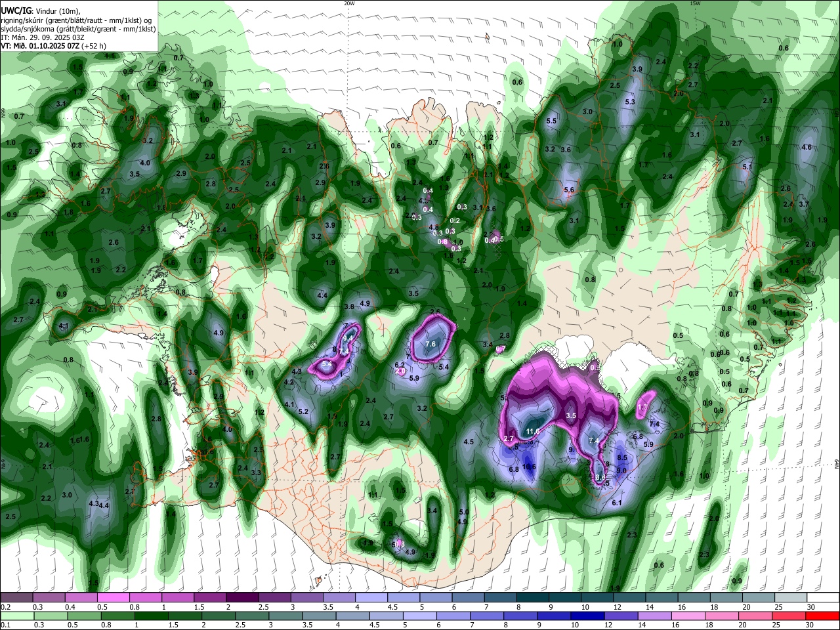The image size is (840, 630).
Task: Click the 3.7 value near the right edge
Action: (804, 204)
